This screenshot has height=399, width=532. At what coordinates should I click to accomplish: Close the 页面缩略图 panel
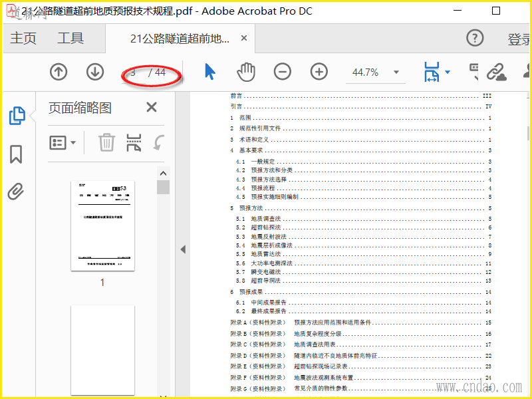point(152,107)
